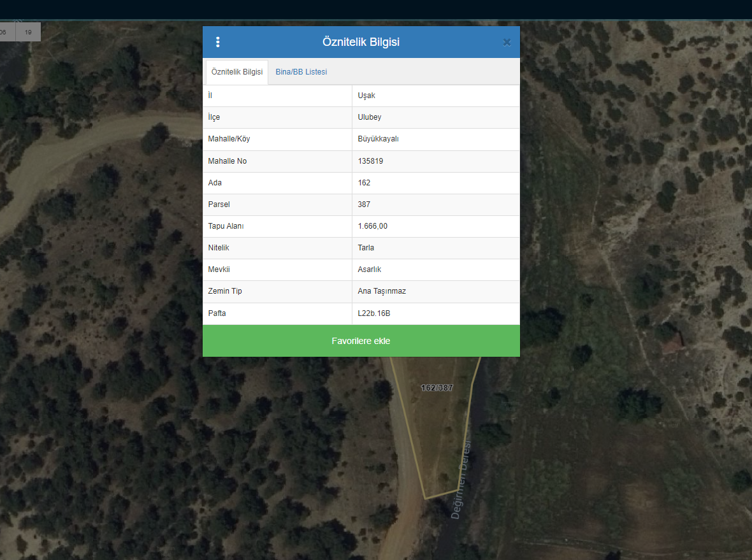Click the Büyükkayalı neighborhood value

point(378,139)
